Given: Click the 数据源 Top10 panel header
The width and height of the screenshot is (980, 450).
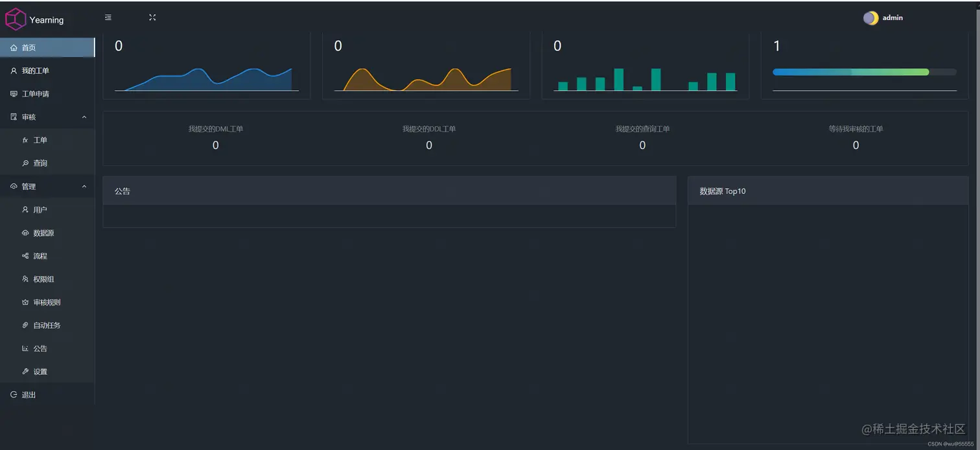Looking at the screenshot, I should pyautogui.click(x=828, y=191).
